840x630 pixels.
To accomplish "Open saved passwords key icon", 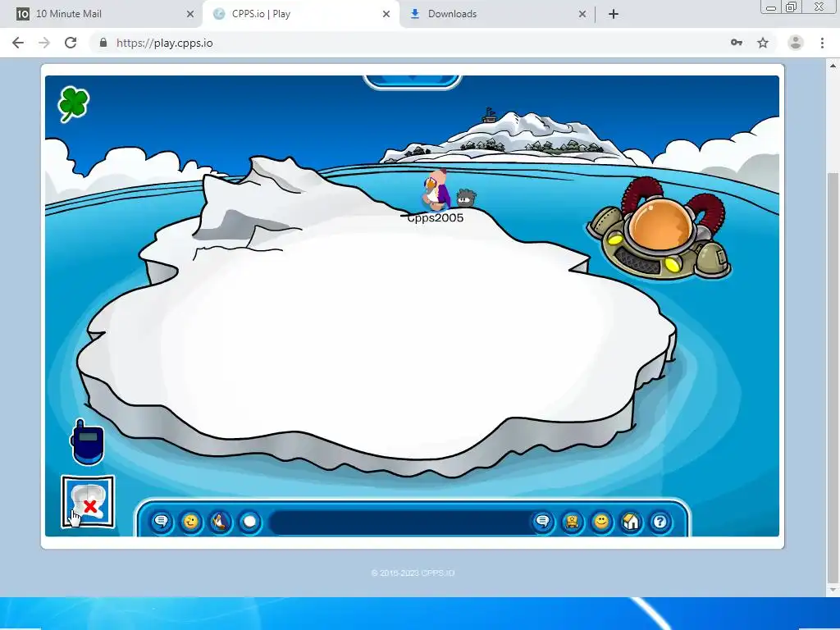I will coord(737,43).
